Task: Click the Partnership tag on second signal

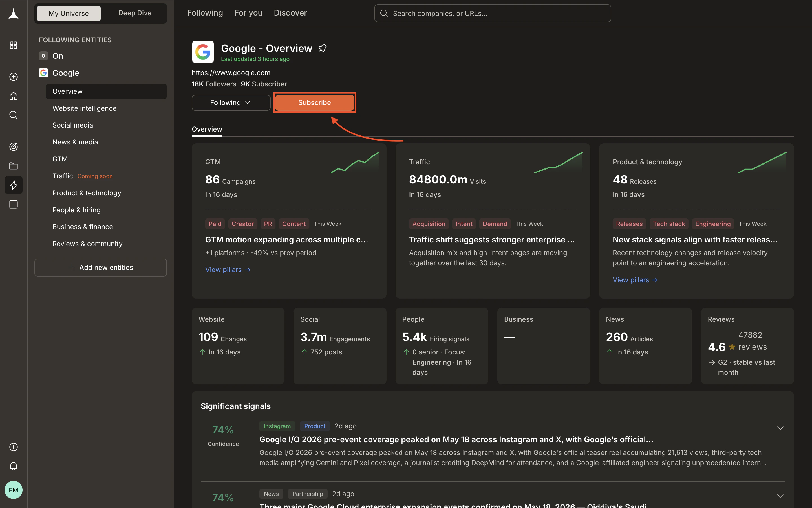Action: (307, 494)
